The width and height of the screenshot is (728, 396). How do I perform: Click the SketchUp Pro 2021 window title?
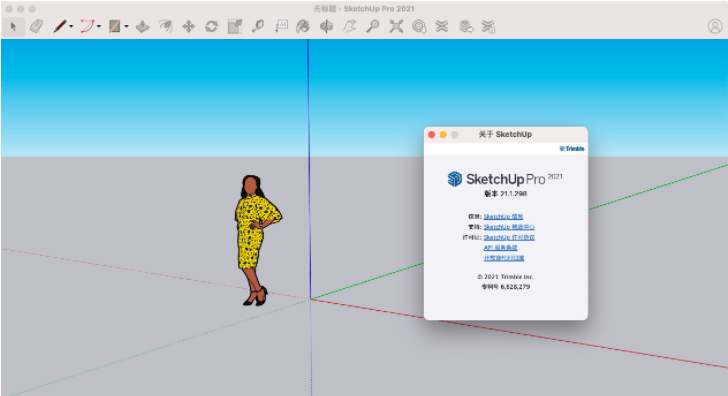(364, 8)
